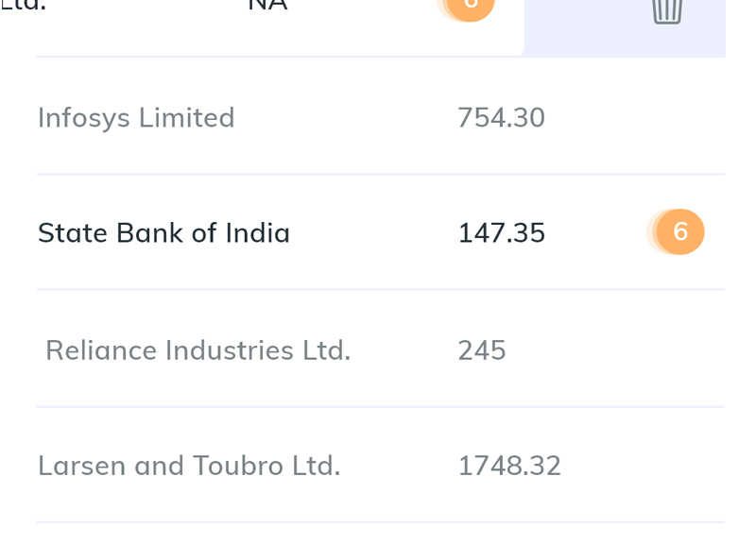Viewport: 756px width, 544px height.
Task: Click the white area below the Larsen row
Action: [x=381, y=534]
